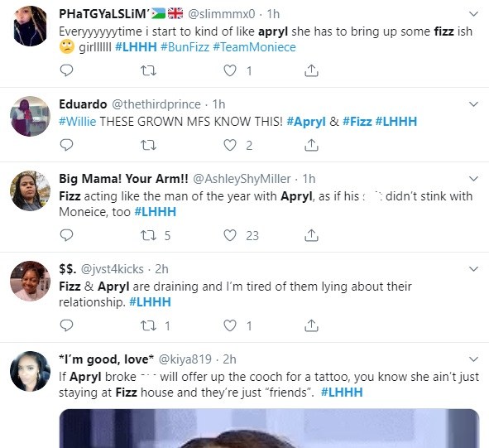Screen dimensions: 489x448
Task: Share Eduardo's tweet
Action: coord(311,145)
